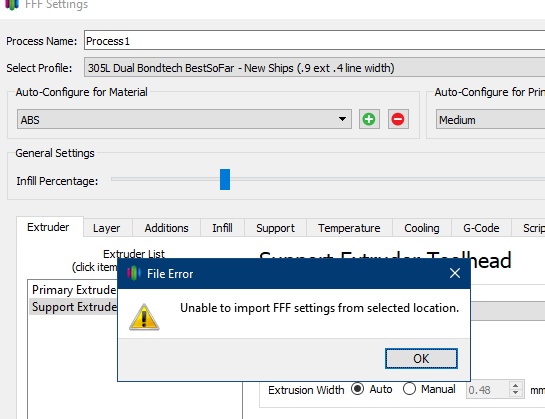Switch to the Layer tab
The image size is (545, 419).
click(106, 228)
